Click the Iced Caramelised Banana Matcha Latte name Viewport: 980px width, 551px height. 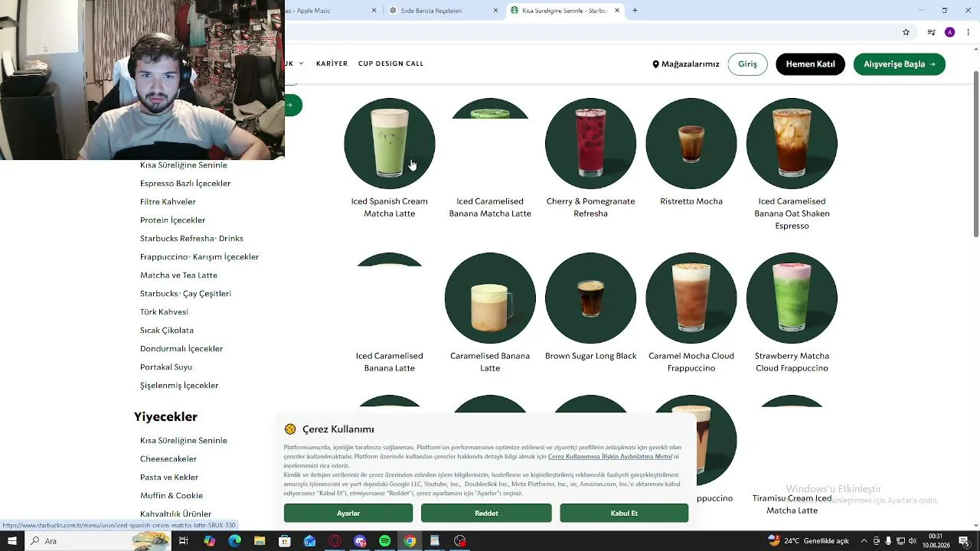[490, 207]
